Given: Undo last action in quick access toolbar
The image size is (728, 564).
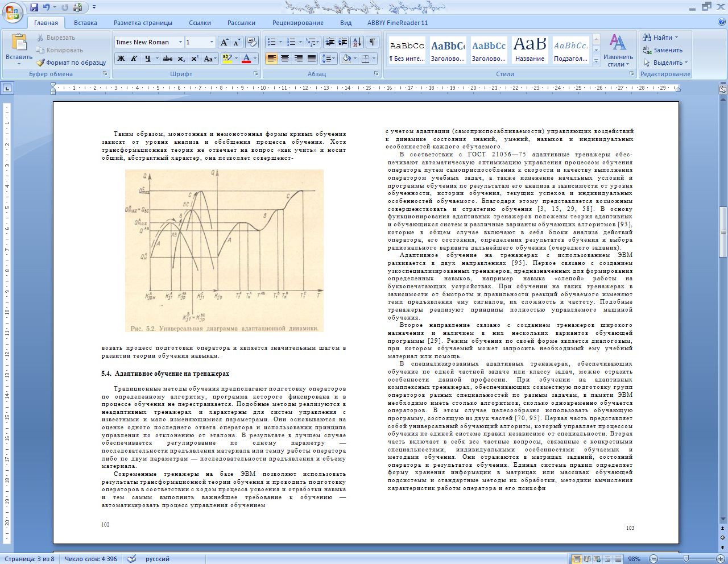Looking at the screenshot, I should click(47, 7).
